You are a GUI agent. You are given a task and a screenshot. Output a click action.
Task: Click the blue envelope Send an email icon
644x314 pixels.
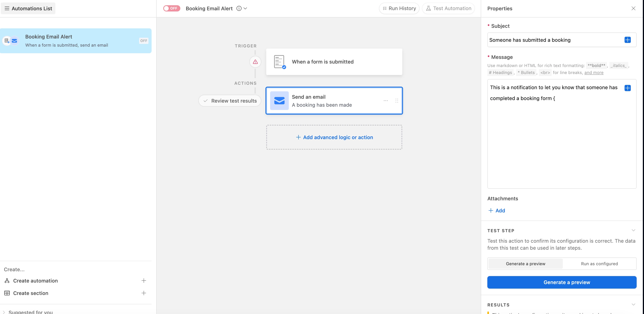coord(279,101)
